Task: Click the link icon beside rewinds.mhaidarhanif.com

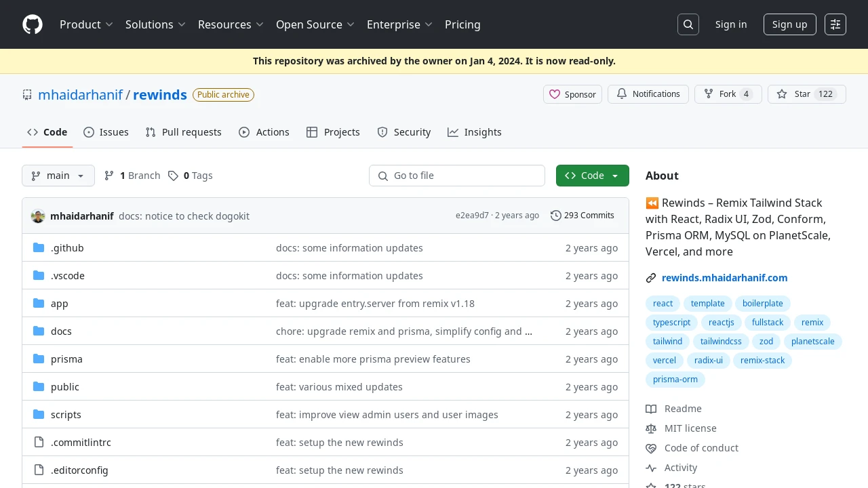Action: [651, 278]
